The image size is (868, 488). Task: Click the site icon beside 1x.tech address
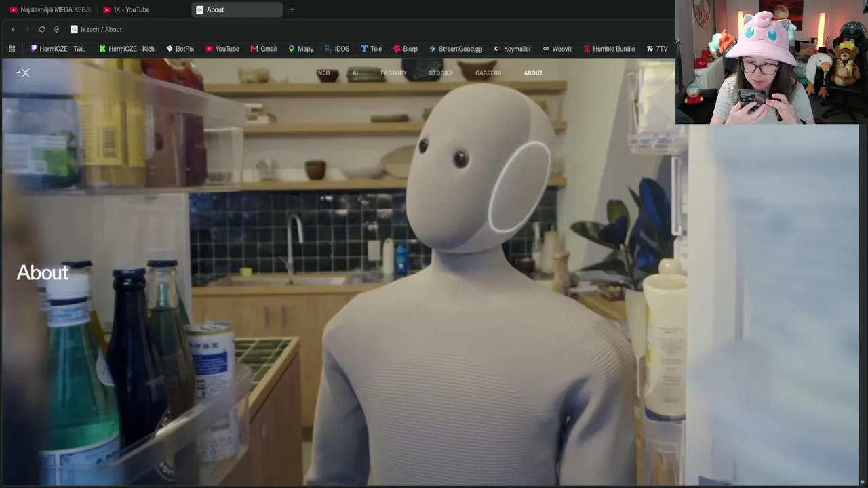[74, 29]
